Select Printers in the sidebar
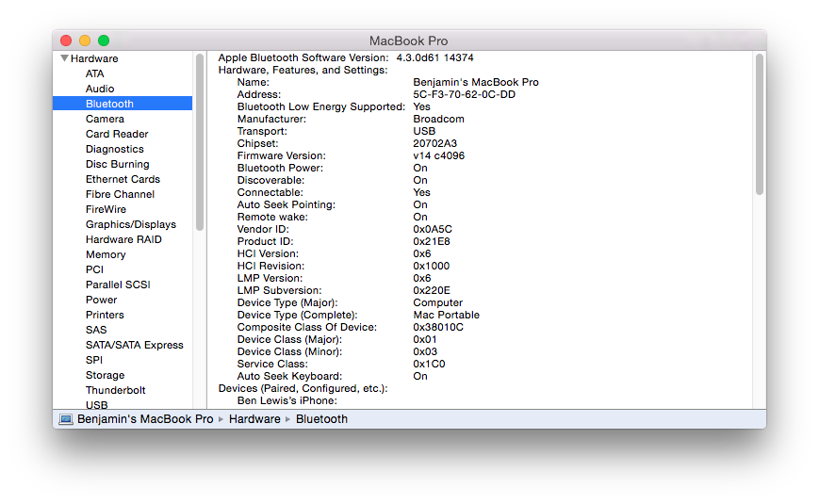Viewport: 819px width, 504px height. pos(105,315)
